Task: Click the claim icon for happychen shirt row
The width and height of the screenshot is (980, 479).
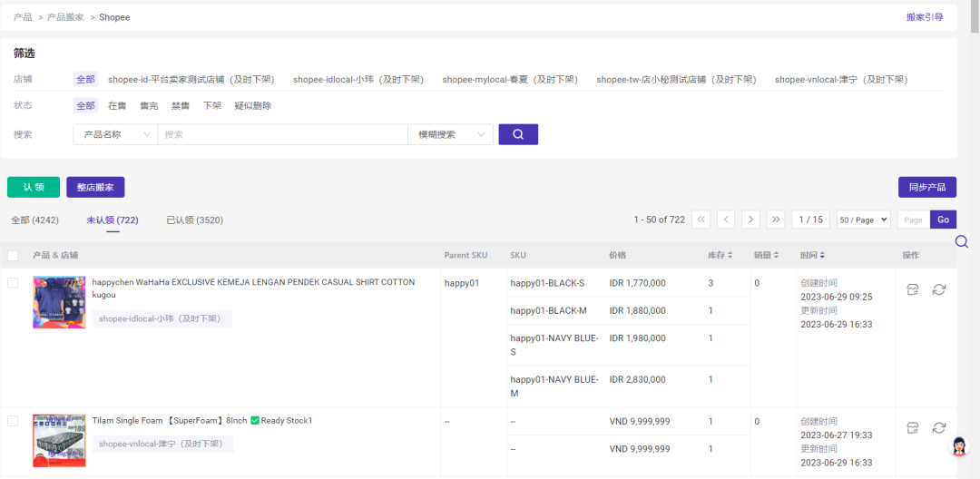Action: (913, 289)
